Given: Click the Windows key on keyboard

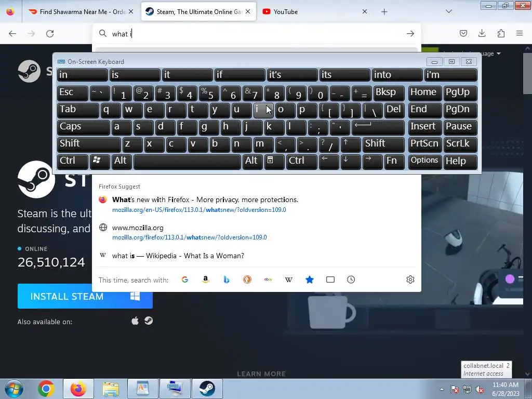Looking at the screenshot, I should click(100, 162).
